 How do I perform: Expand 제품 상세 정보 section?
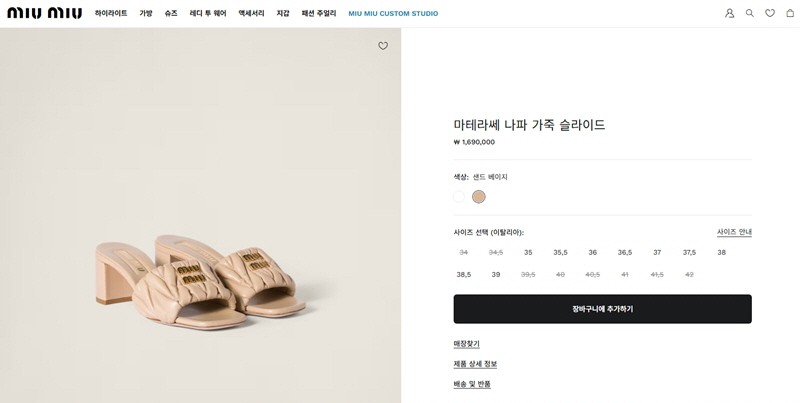(x=475, y=364)
